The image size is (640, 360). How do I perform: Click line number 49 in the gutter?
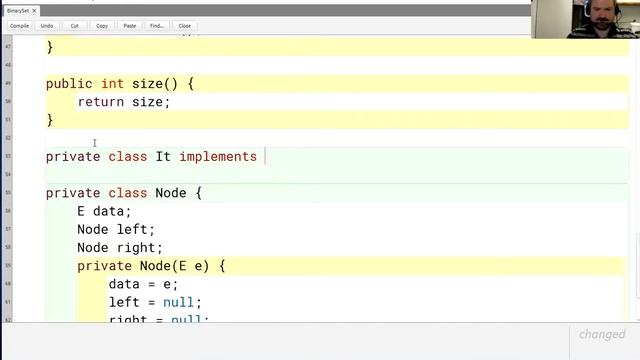(x=8, y=83)
